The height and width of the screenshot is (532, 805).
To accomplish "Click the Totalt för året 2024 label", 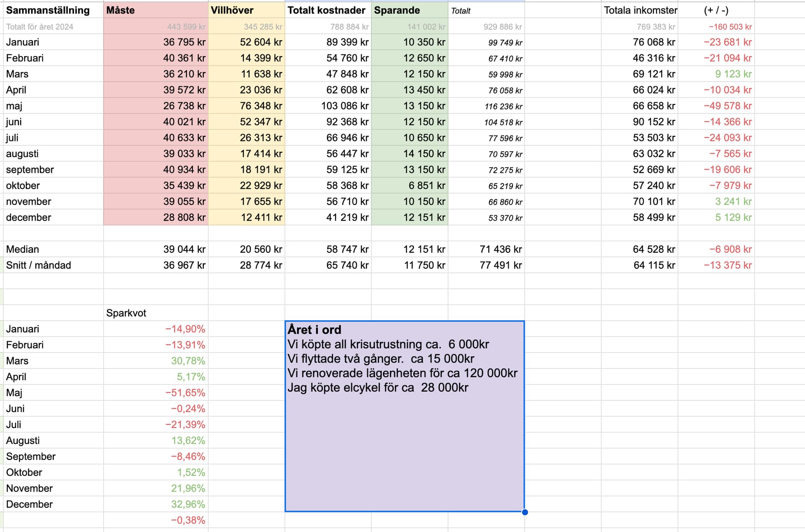I will coord(40,27).
